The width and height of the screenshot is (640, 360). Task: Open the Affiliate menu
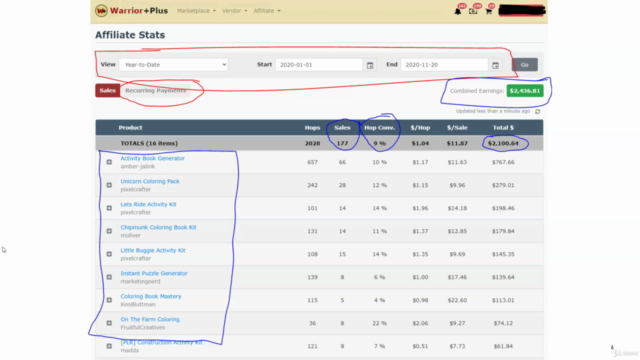[x=267, y=11]
